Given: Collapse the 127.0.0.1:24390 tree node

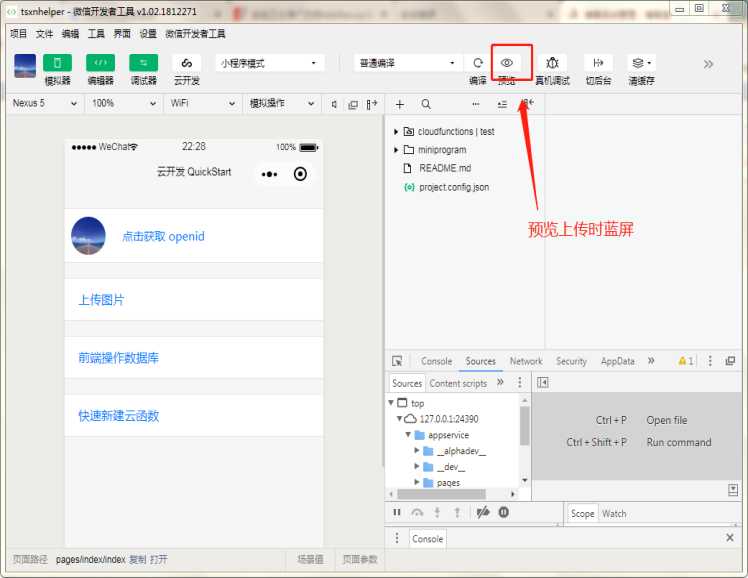Looking at the screenshot, I should point(399,419).
